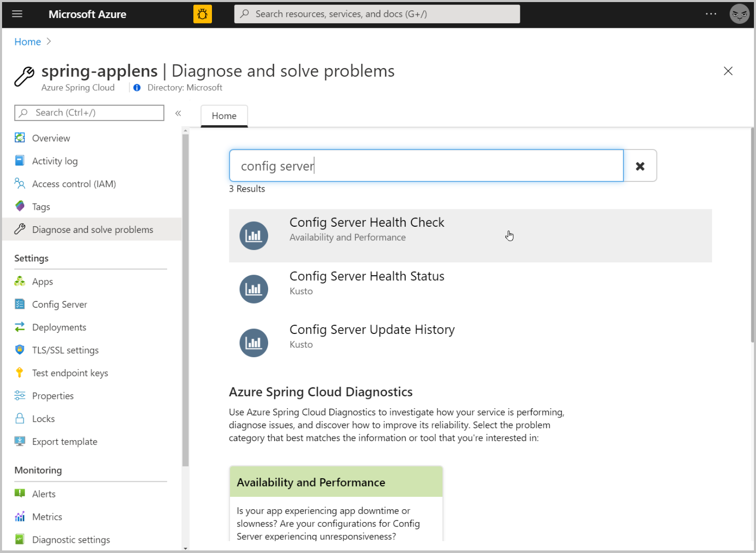Open the Azure portal hamburger menu
Image resolution: width=756 pixels, height=553 pixels.
coord(17,14)
